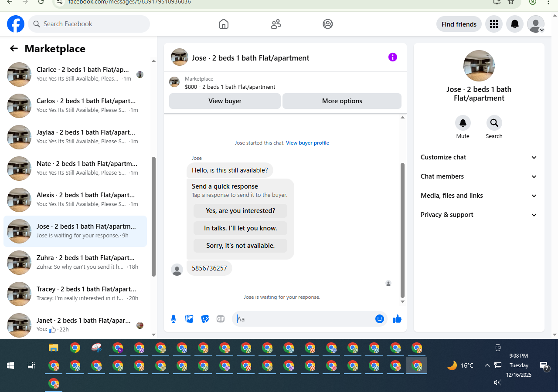Screen dimensions: 558x392
Task: Open Janet's conversation
Action: [x=75, y=325]
